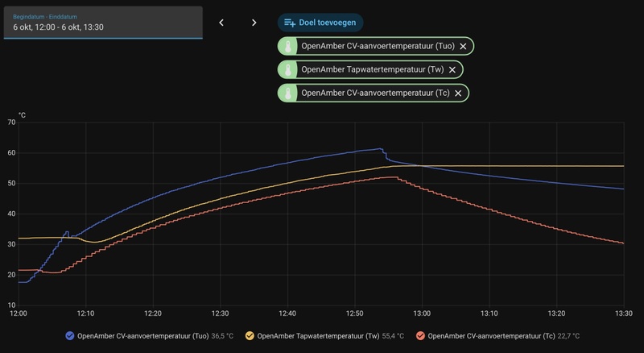Screen dimensions: 644x353
Task: Click thermometer icon on the Tc chip
Action: pos(288,93)
